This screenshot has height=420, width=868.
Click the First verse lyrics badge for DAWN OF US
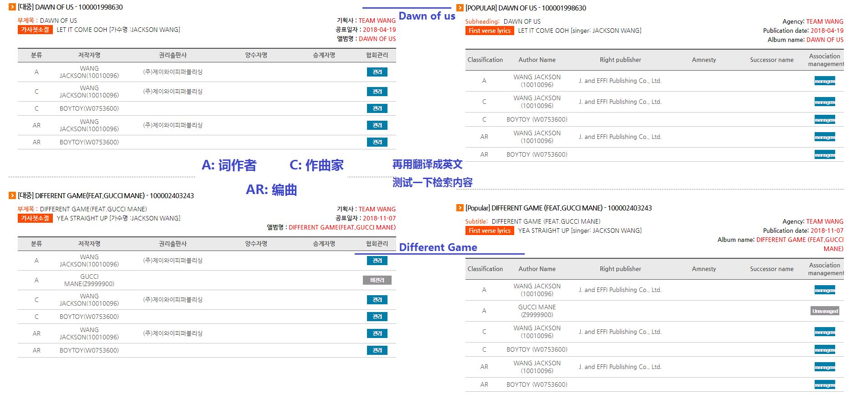489,31
